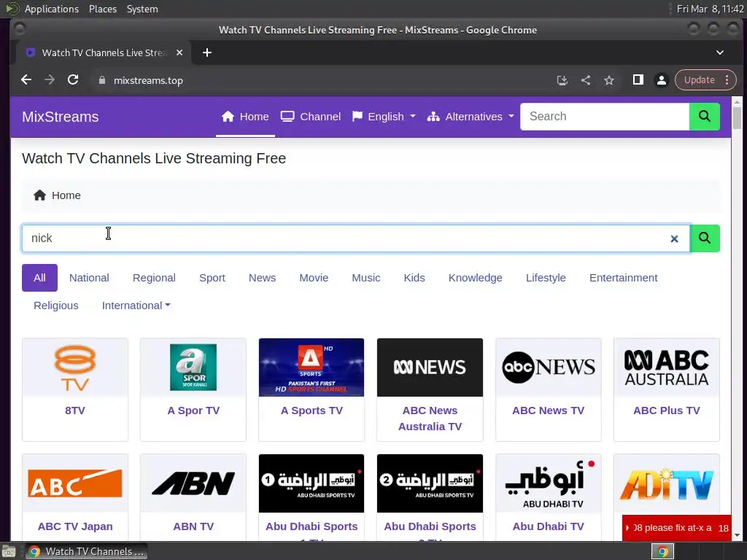The width and height of the screenshot is (747, 560).
Task: Open the ABC Australia logo thumbnail
Action: coord(667,367)
